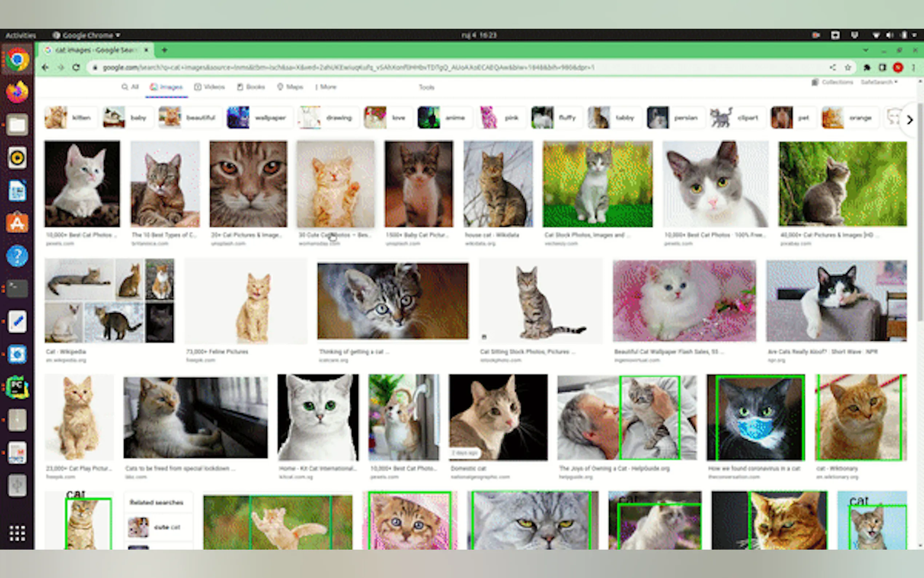Open the Chrome extensions puzzle icon

pos(867,68)
